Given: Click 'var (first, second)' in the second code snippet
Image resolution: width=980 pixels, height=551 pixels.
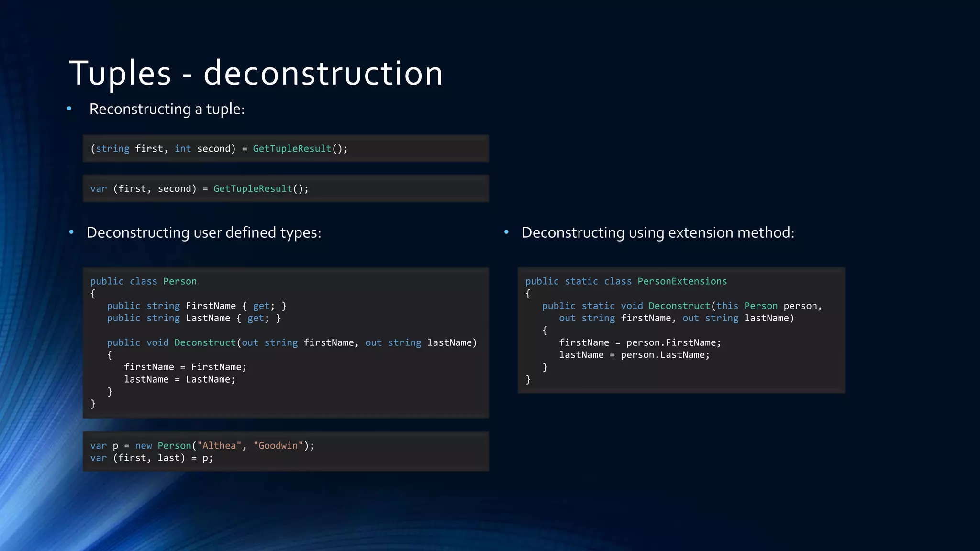Looking at the screenshot, I should (x=143, y=189).
